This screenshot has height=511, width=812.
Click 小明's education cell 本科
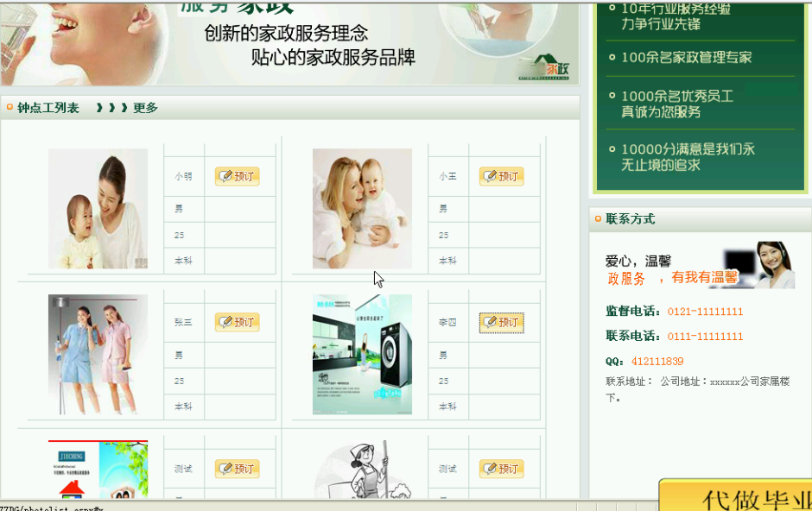click(x=183, y=261)
